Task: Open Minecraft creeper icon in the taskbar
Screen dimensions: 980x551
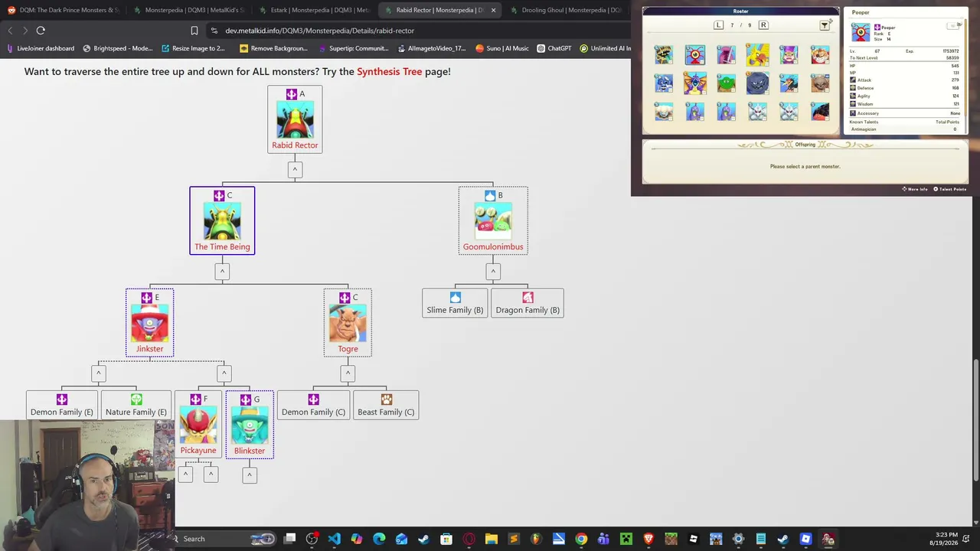Action: (626, 539)
